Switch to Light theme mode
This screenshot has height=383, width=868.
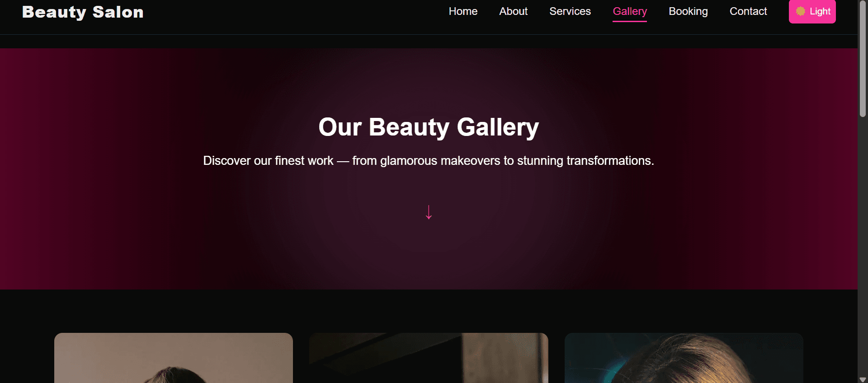pyautogui.click(x=812, y=11)
